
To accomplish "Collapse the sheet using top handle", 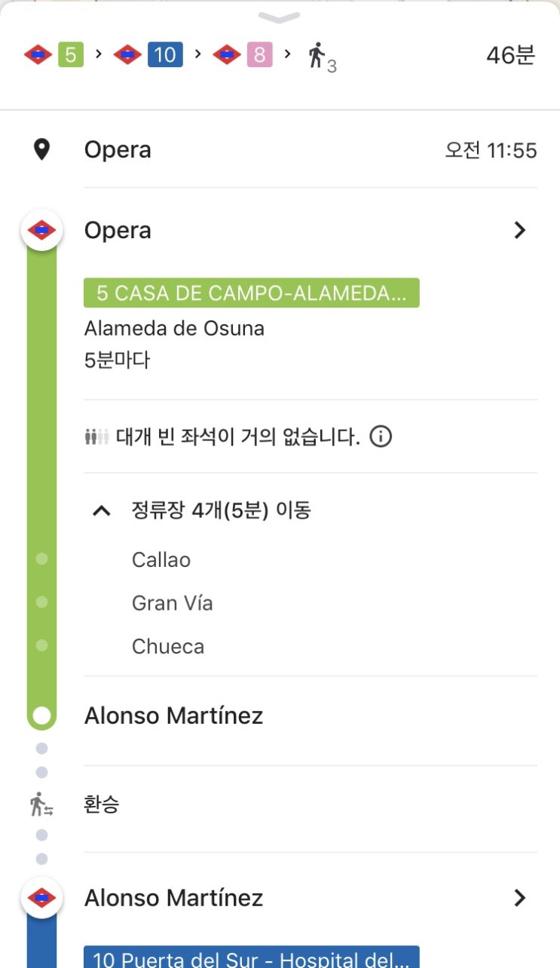I will pyautogui.click(x=279, y=17).
